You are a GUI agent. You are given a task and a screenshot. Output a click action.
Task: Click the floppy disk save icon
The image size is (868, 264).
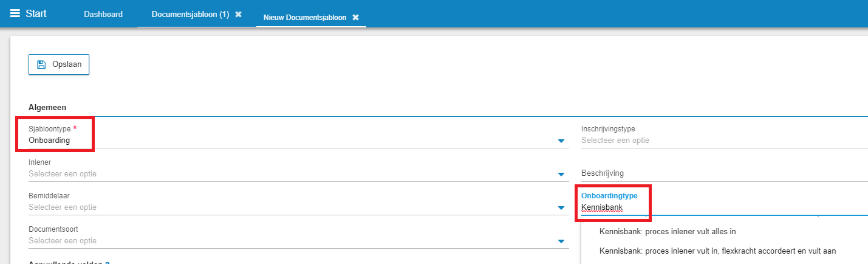click(x=41, y=64)
